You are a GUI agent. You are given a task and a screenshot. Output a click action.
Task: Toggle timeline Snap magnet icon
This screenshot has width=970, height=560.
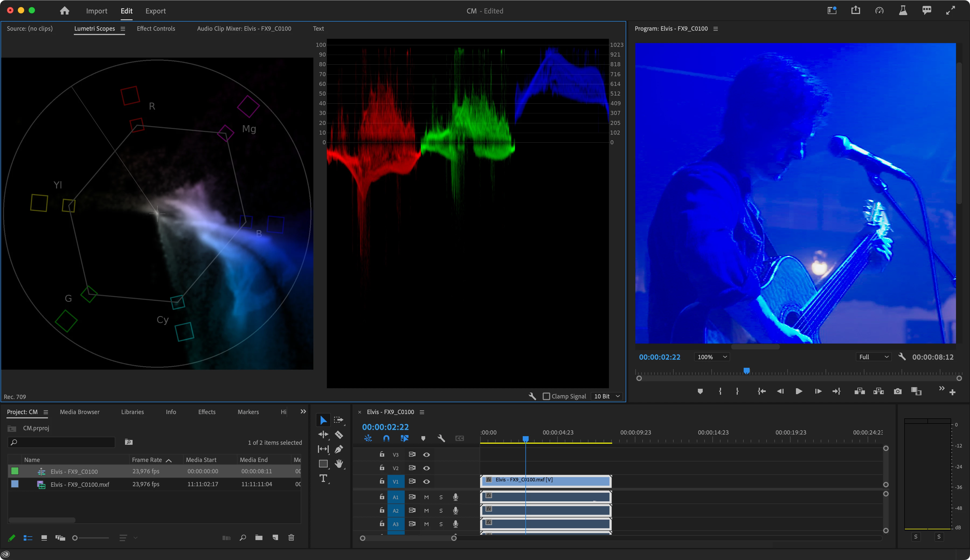[386, 438]
